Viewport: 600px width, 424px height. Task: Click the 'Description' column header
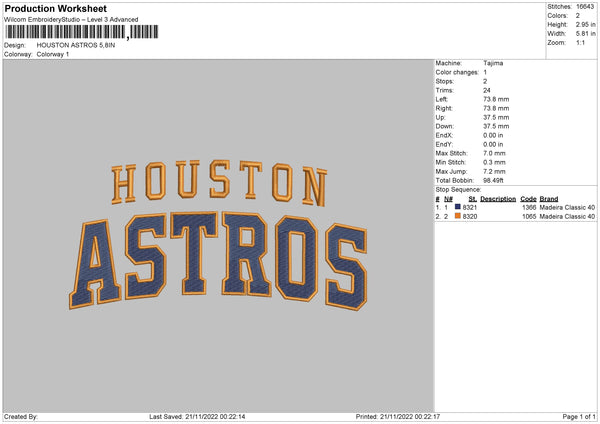point(498,199)
